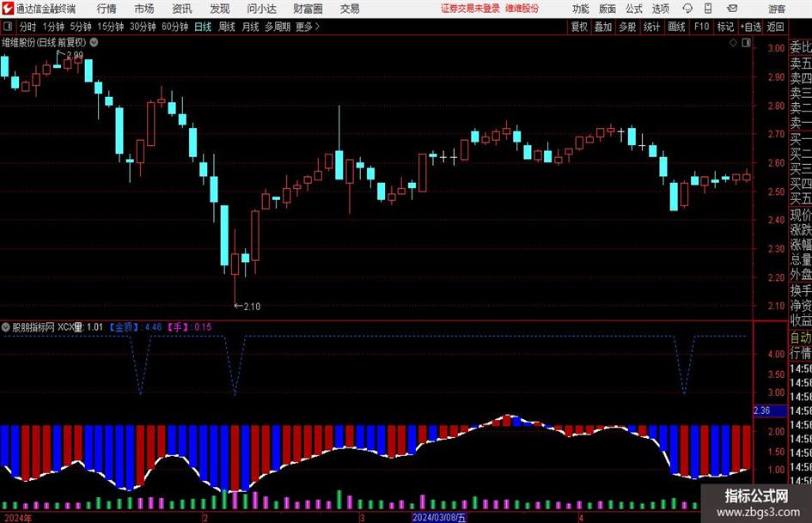Open the 功能 menu

[x=581, y=9]
